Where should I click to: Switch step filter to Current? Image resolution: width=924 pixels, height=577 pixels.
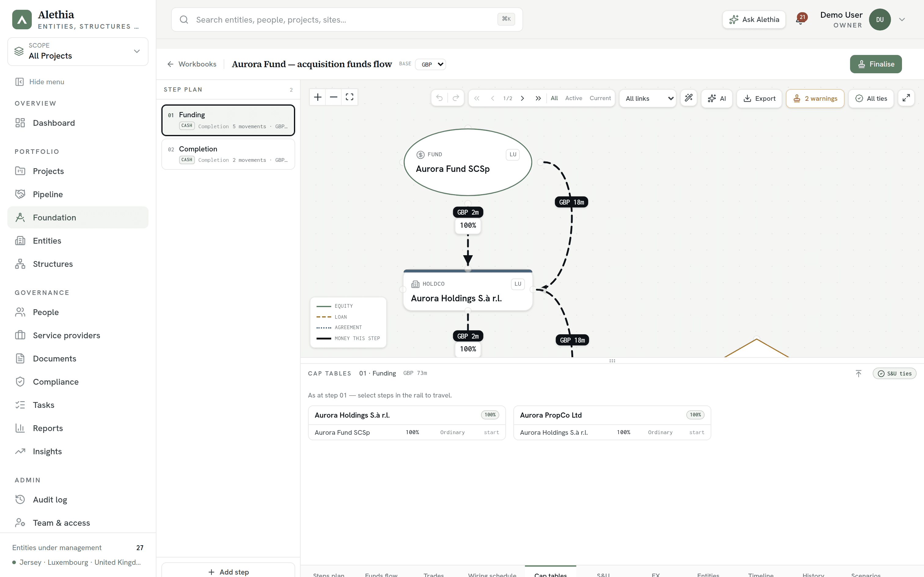tap(600, 98)
